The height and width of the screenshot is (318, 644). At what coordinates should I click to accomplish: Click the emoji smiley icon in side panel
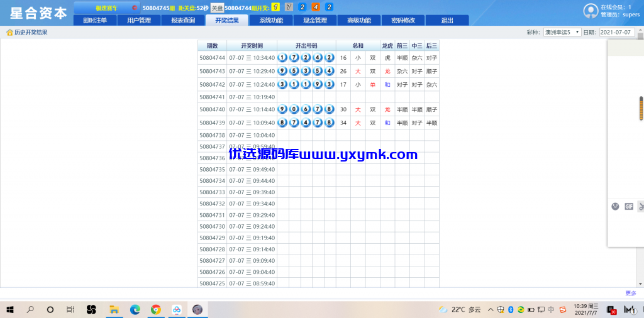tap(615, 206)
